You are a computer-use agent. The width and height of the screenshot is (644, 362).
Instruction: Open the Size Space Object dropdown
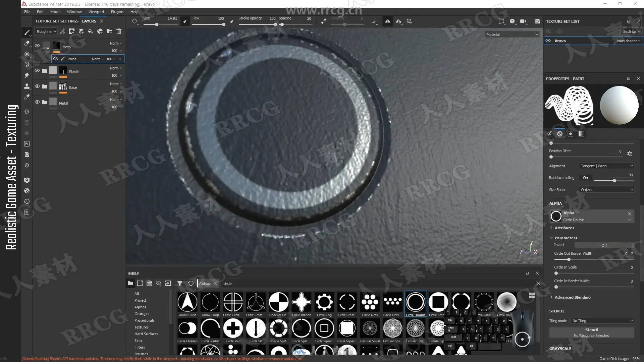tap(606, 190)
